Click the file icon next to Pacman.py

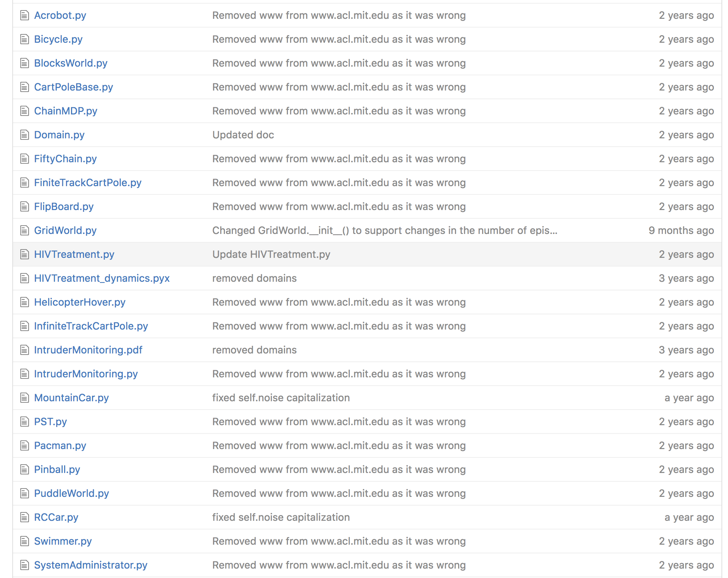pyautogui.click(x=24, y=445)
